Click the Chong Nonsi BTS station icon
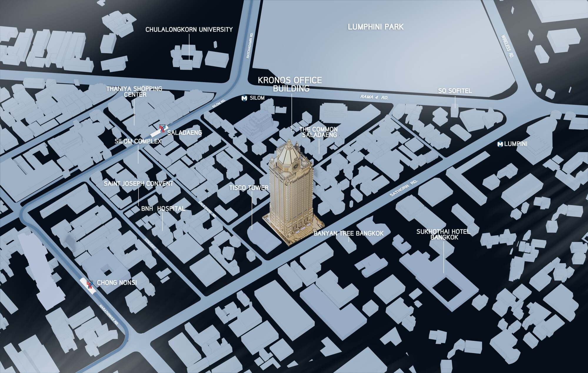Screen dimensions: 588x373 point(90,284)
